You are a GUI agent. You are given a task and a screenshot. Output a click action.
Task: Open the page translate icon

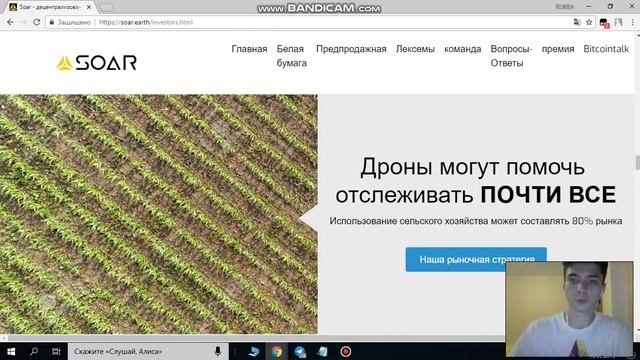pos(577,22)
